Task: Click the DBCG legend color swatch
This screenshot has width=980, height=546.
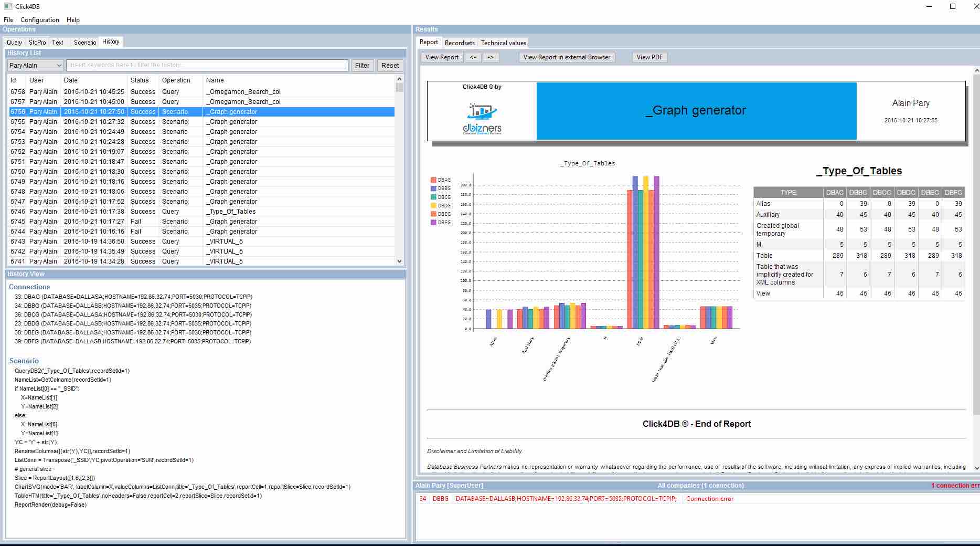Action: pyautogui.click(x=433, y=197)
